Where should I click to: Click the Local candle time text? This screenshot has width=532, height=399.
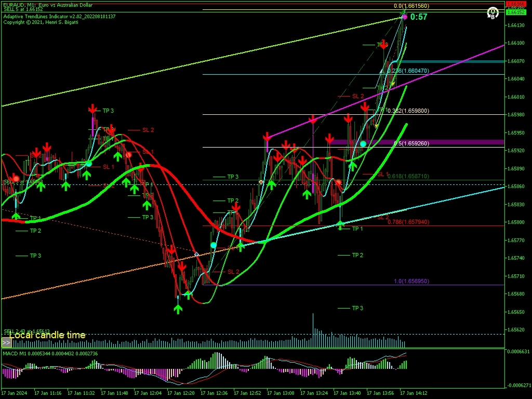point(47,335)
